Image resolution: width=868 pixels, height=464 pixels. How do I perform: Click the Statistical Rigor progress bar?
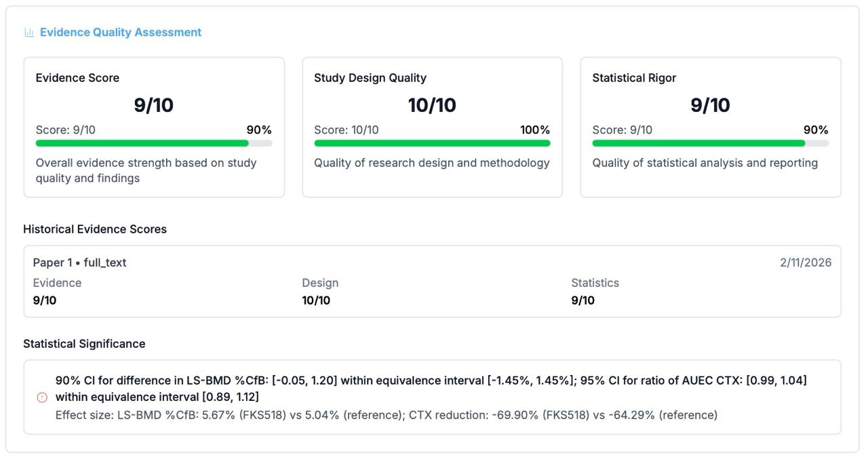click(710, 143)
